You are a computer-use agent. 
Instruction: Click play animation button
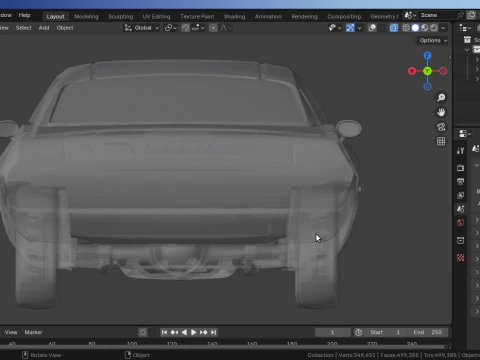(x=194, y=332)
